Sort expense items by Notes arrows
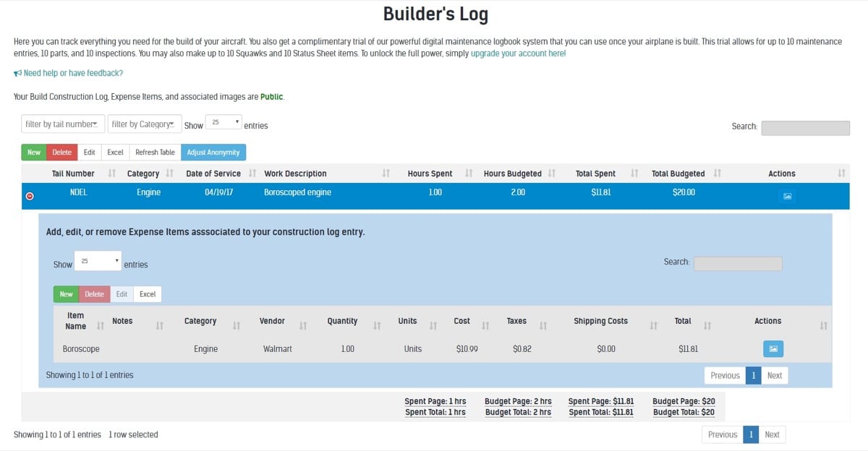Image resolution: width=868 pixels, height=451 pixels. 160,326
